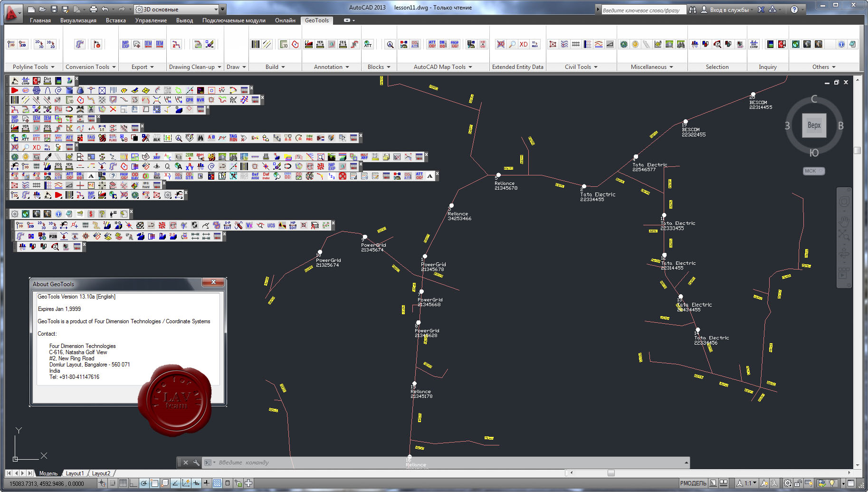The width and height of the screenshot is (868, 492).
Task: Toggle object snap in status bar
Action: point(154,483)
